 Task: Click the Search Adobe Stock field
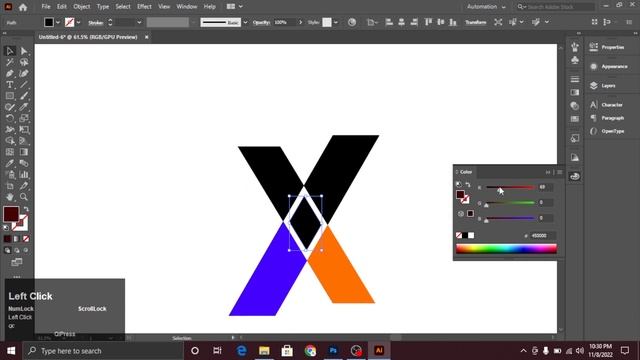(555, 7)
